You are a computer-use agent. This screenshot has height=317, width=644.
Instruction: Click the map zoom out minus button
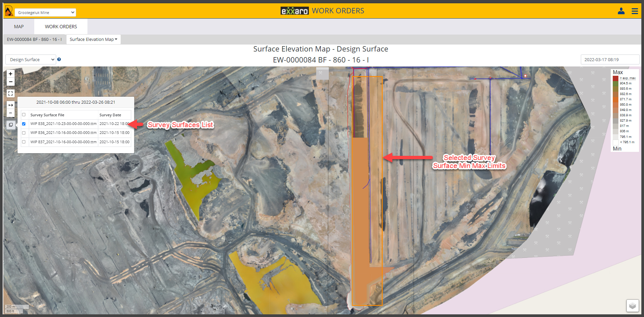11,82
